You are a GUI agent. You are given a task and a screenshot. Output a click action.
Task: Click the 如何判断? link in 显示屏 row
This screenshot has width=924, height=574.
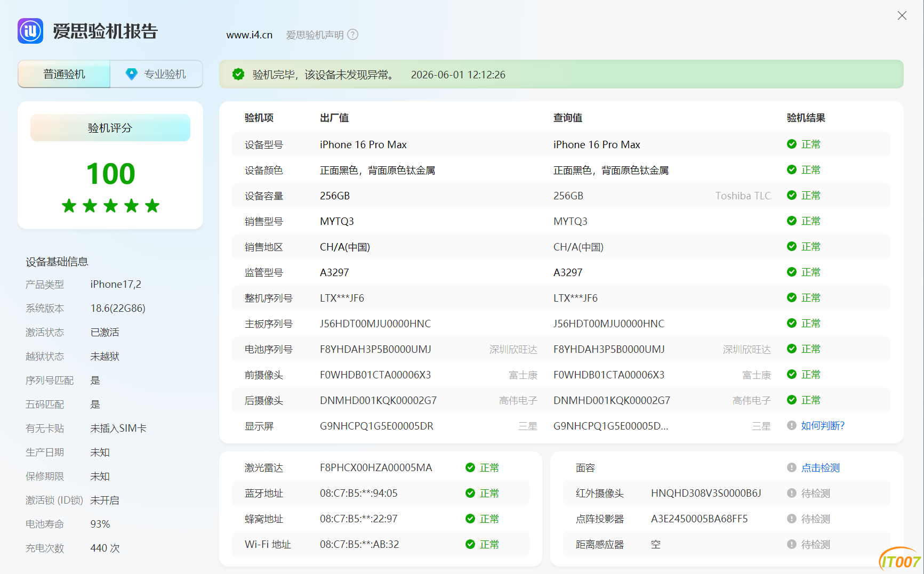[823, 425]
